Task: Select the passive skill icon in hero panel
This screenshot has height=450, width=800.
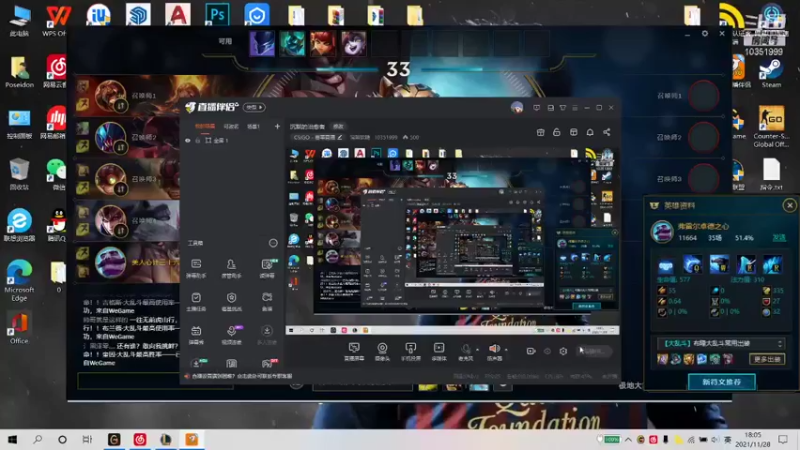Action: 665,265
